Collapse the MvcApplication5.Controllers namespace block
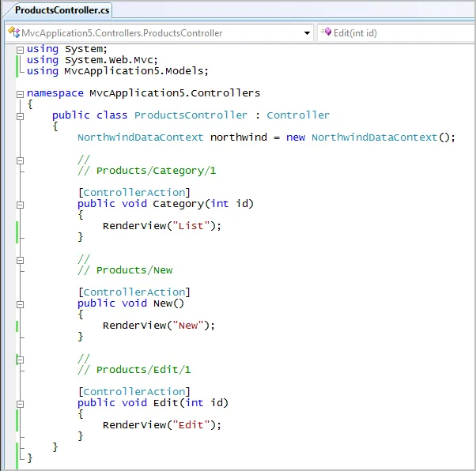The width and height of the screenshot is (476, 471). pyautogui.click(x=20, y=93)
